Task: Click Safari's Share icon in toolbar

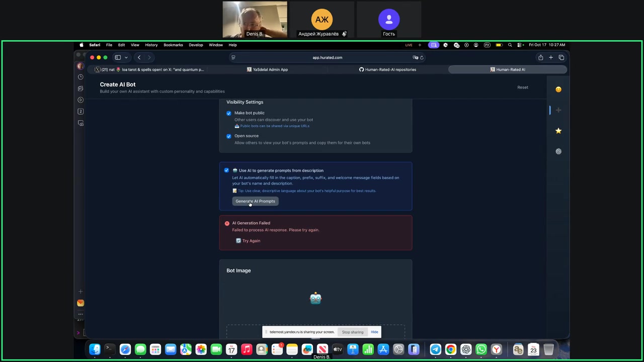Action: point(540,57)
